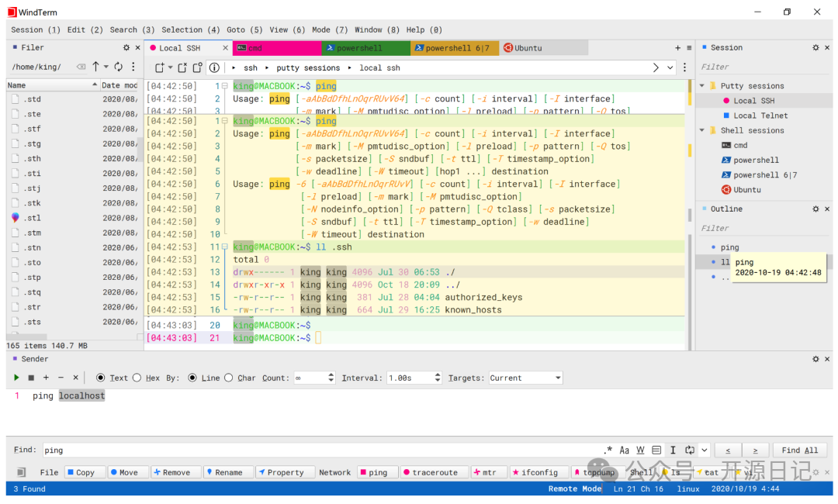
Task: Open the Targets Current dropdown
Action: (525, 378)
